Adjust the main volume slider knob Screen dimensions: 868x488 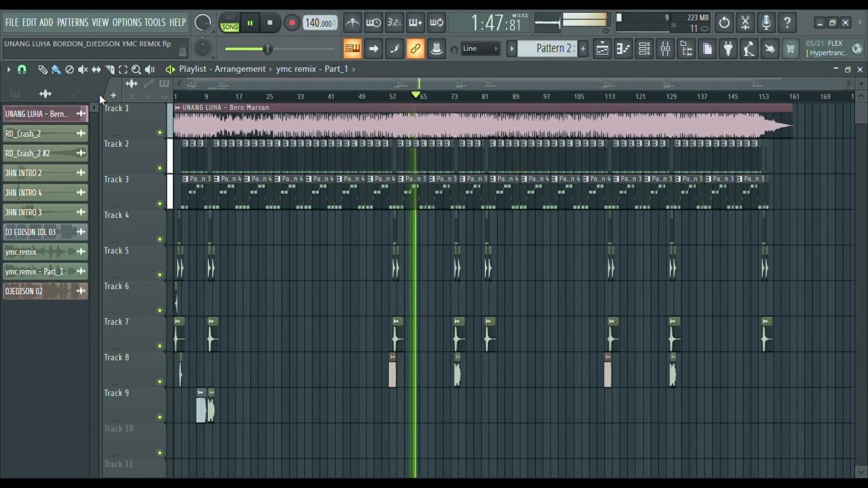point(267,49)
